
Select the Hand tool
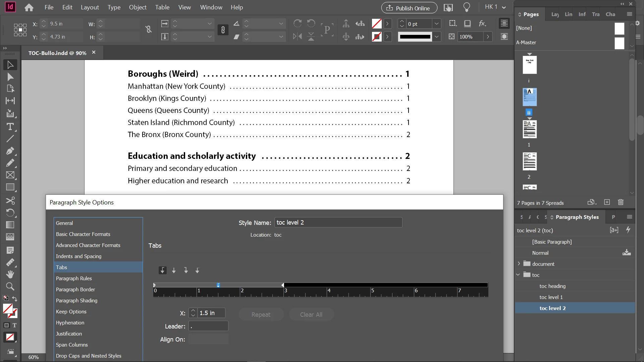click(x=10, y=274)
